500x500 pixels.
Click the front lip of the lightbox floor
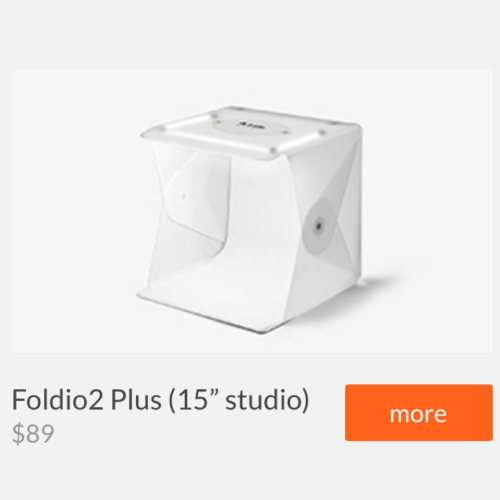click(200, 313)
